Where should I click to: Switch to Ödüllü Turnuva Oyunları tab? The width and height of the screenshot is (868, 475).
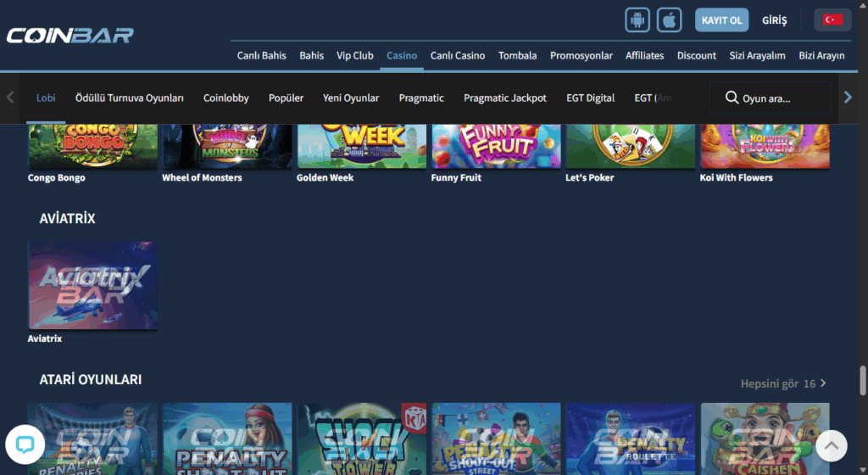[130, 98]
